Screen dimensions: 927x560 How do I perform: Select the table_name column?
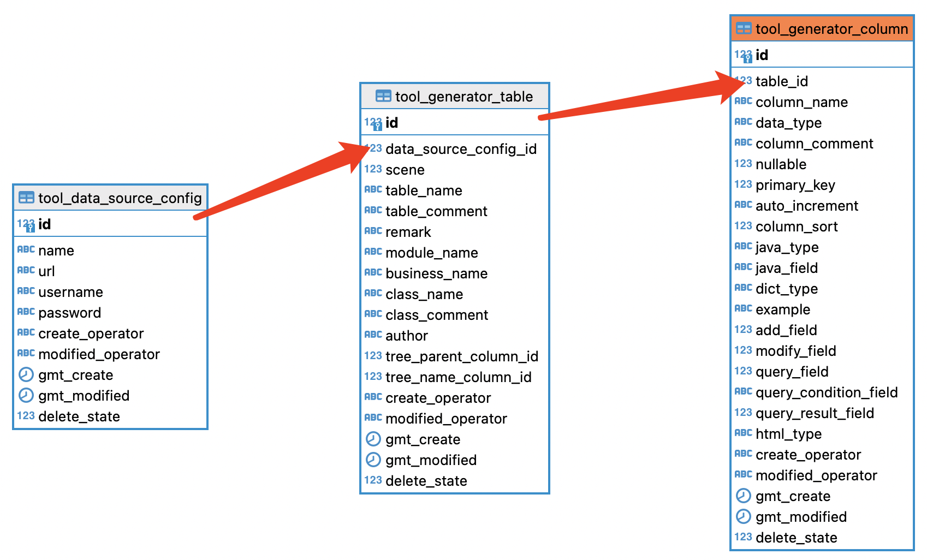point(424,190)
